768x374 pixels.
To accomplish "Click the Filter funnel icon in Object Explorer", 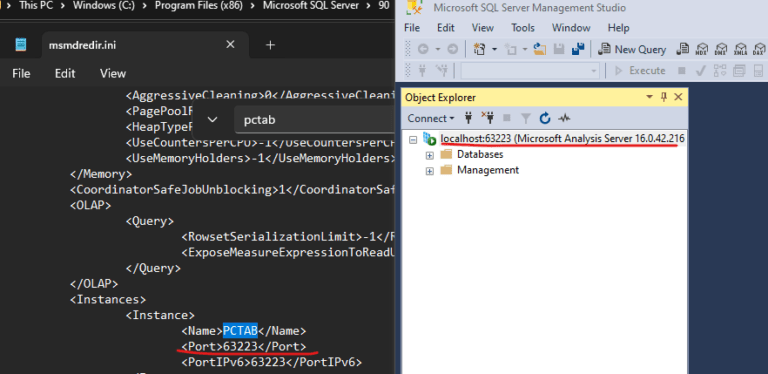I will pyautogui.click(x=526, y=118).
